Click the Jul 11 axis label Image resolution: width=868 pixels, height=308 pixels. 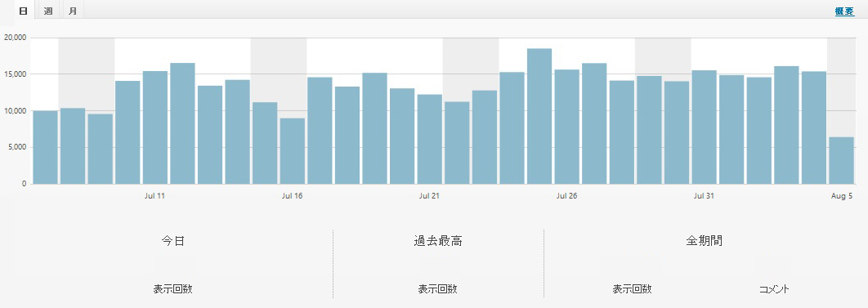point(154,196)
